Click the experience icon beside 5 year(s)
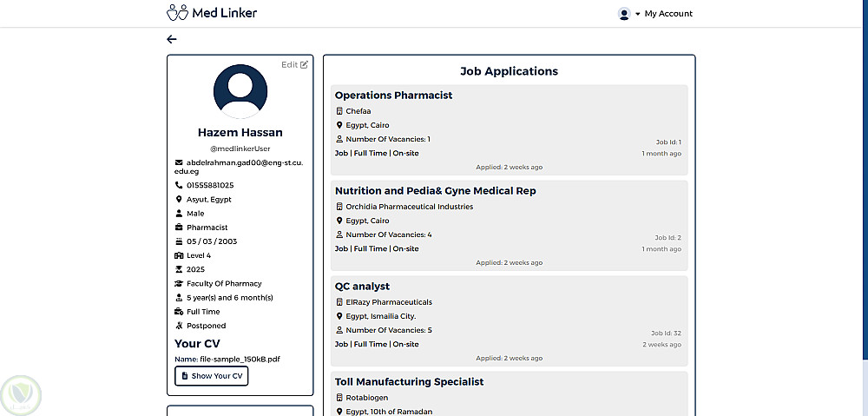Screen dimensions: 868x416 coord(179,298)
